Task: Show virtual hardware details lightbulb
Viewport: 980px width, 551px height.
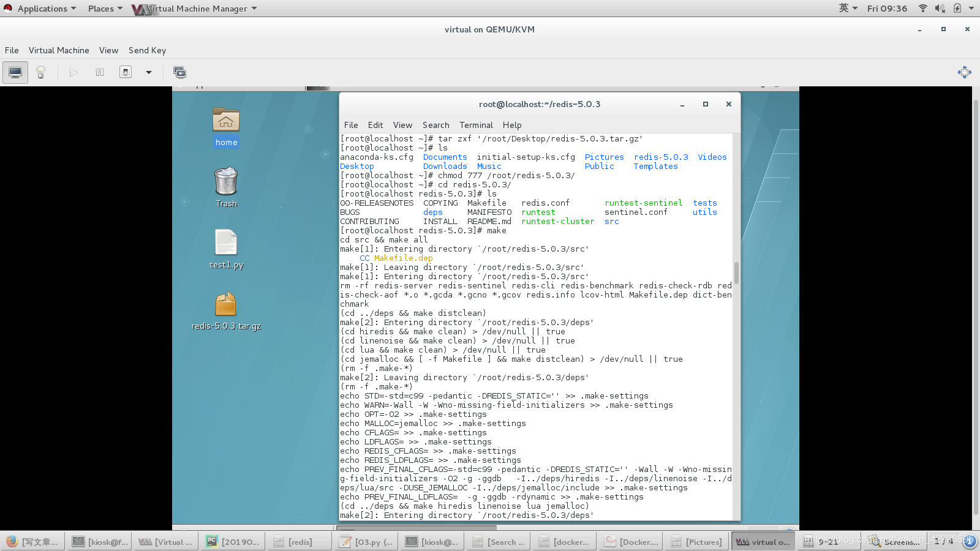Action: pyautogui.click(x=40, y=72)
